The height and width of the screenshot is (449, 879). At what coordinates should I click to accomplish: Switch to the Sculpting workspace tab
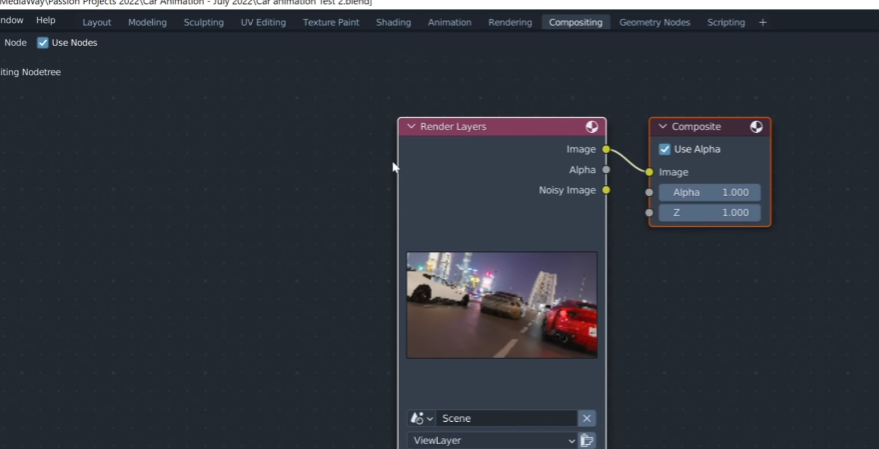[x=203, y=22]
